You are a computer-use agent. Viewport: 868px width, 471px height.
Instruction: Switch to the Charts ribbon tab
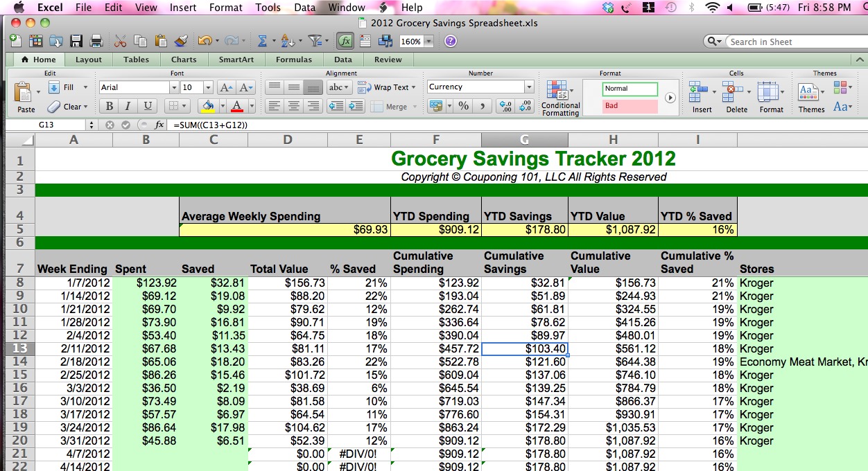[184, 60]
